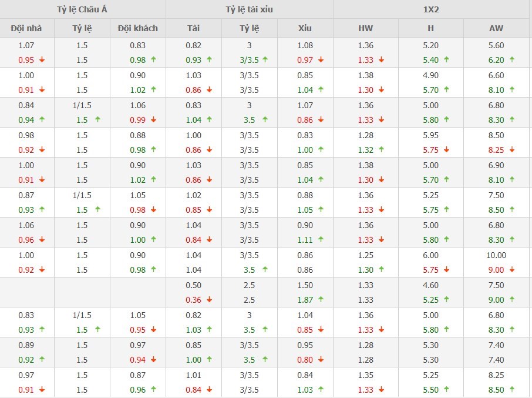Click the red down arrow next to 8.25
The height and width of the screenshot is (398, 532).
(512, 150)
